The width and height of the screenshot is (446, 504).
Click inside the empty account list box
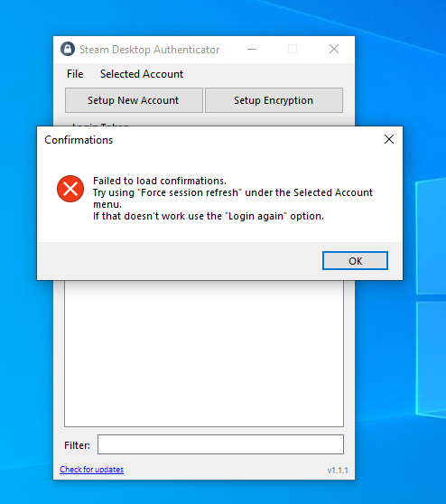tap(204, 353)
